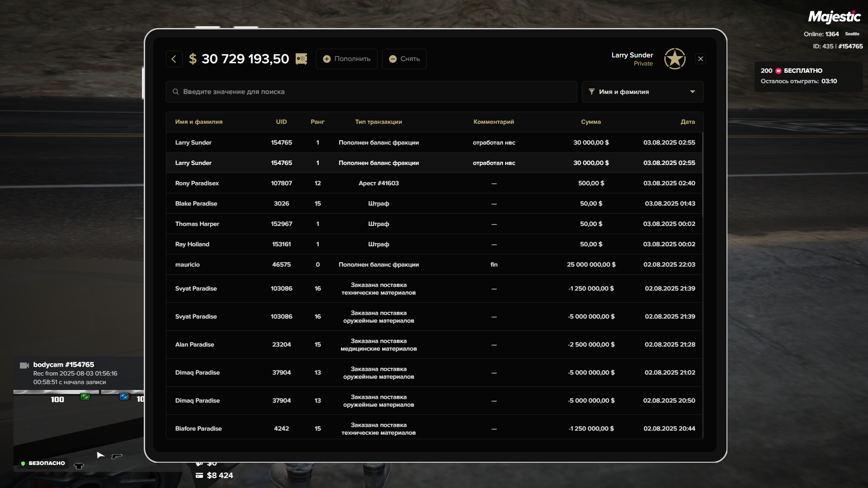Select the Thomas Harper name cell

pyautogui.click(x=197, y=224)
